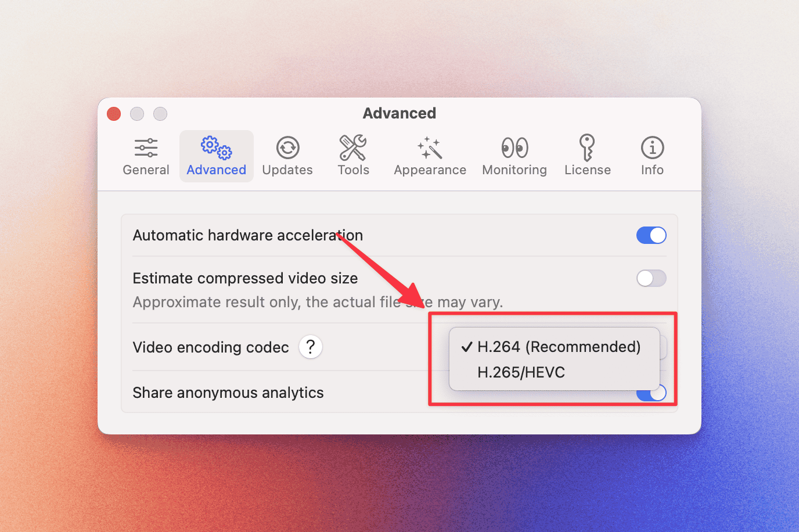This screenshot has width=799, height=532.
Task: Open the Tools wrench icon
Action: coord(353,148)
